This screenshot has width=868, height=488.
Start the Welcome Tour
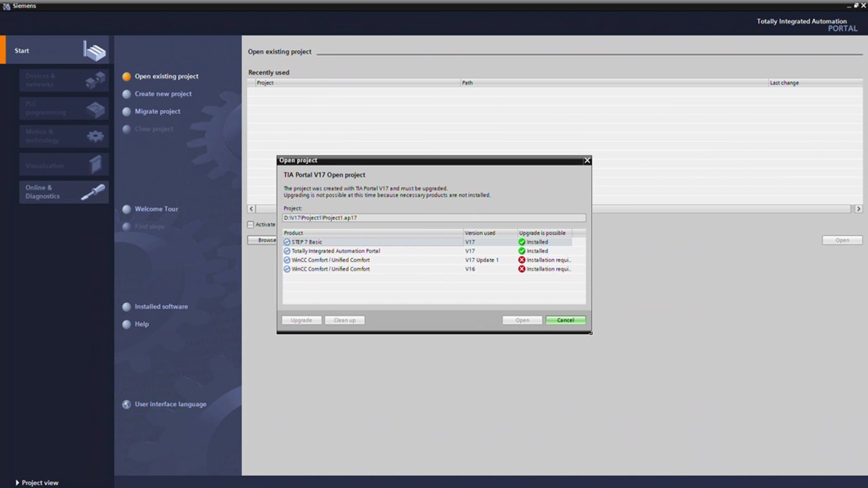(156, 209)
